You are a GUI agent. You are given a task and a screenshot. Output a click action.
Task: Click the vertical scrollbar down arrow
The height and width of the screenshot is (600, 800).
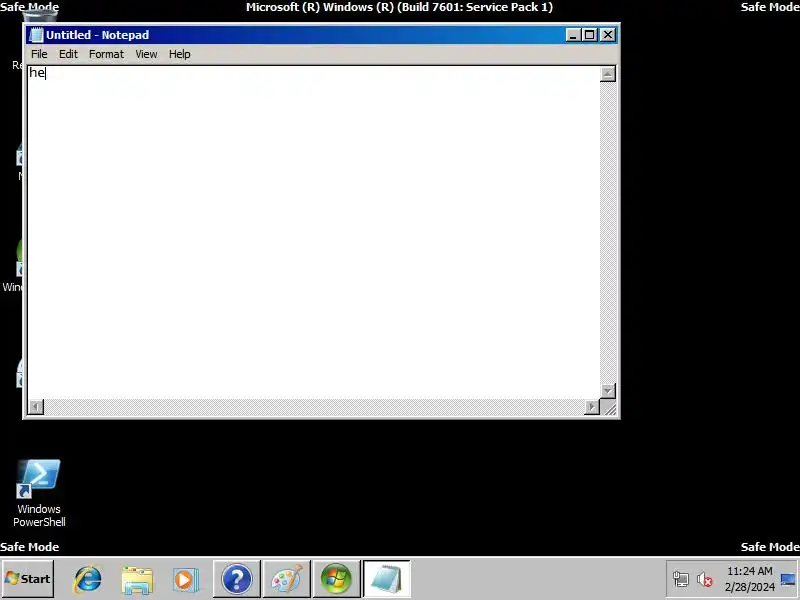point(608,391)
